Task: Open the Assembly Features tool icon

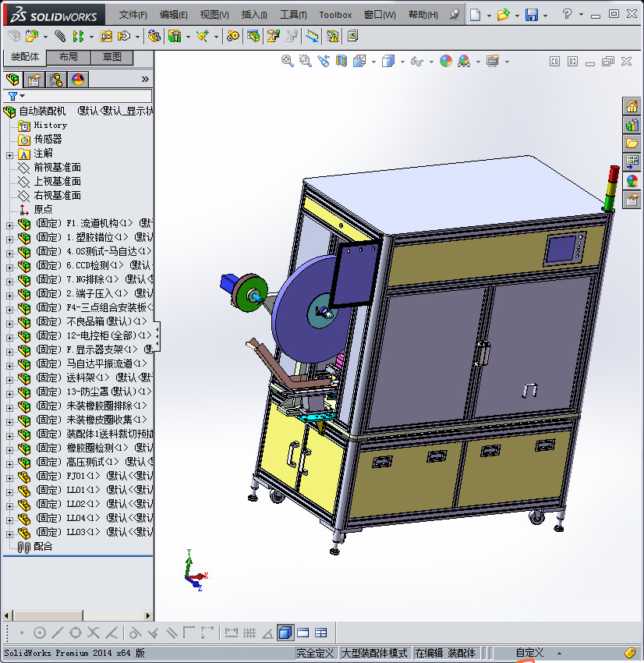Action: point(175,36)
